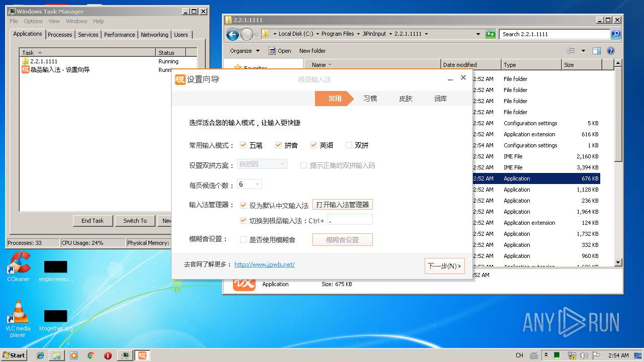Click the Start button
Viewport: 644px width, 362px height.
pyautogui.click(x=14, y=355)
